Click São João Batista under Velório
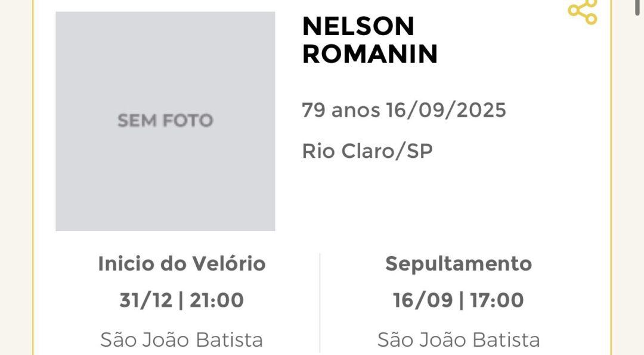The image size is (644, 355). click(181, 340)
